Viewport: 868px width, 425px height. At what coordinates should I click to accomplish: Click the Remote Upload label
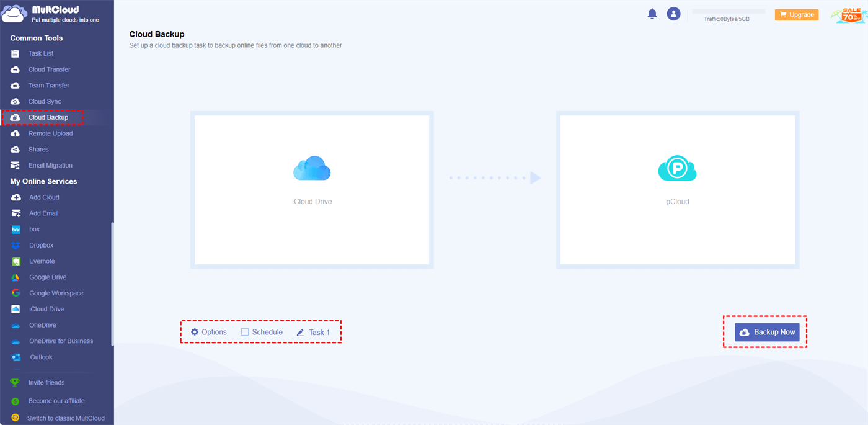(50, 133)
